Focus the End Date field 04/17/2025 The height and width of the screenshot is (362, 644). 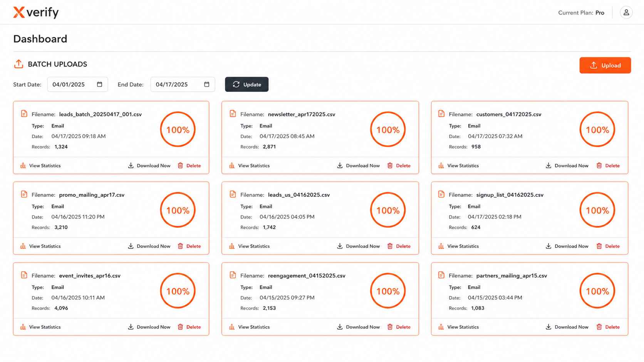click(x=183, y=84)
